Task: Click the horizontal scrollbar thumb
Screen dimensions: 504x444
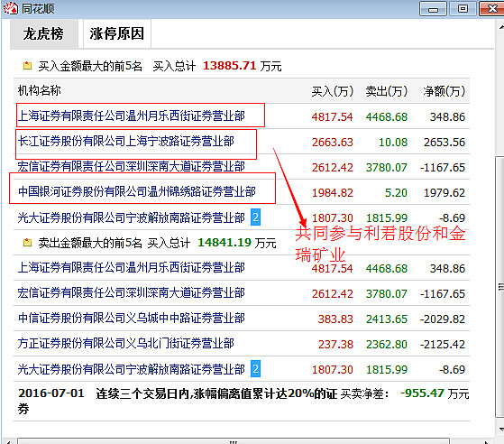Action: 234,441
